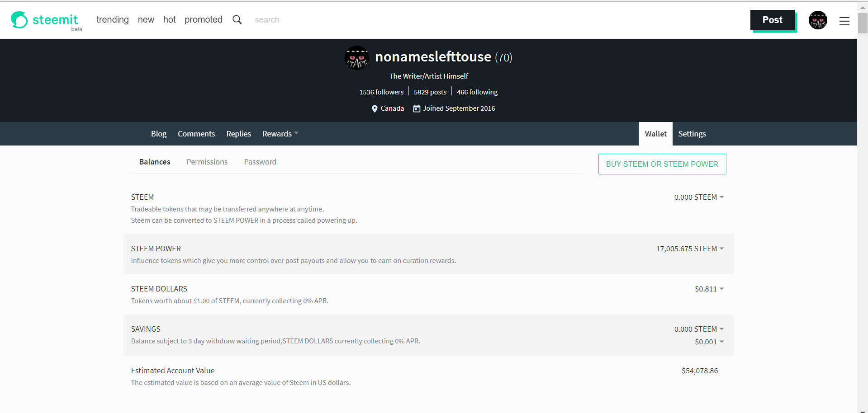Click the SAVINGS heading
Image resolution: width=868 pixels, height=413 pixels.
click(x=146, y=329)
